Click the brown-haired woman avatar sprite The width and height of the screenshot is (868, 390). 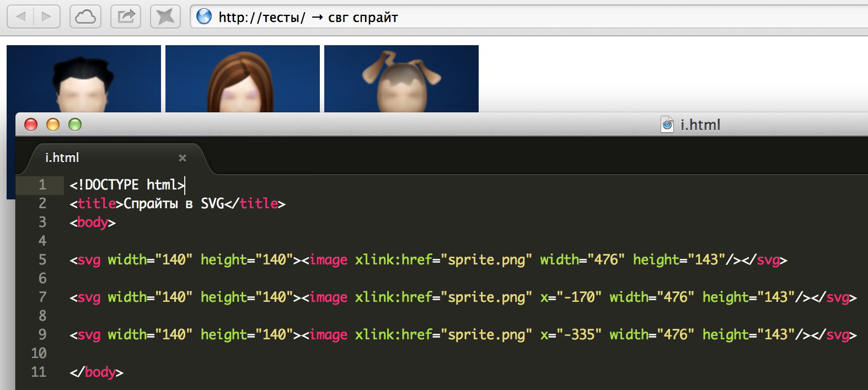243,79
